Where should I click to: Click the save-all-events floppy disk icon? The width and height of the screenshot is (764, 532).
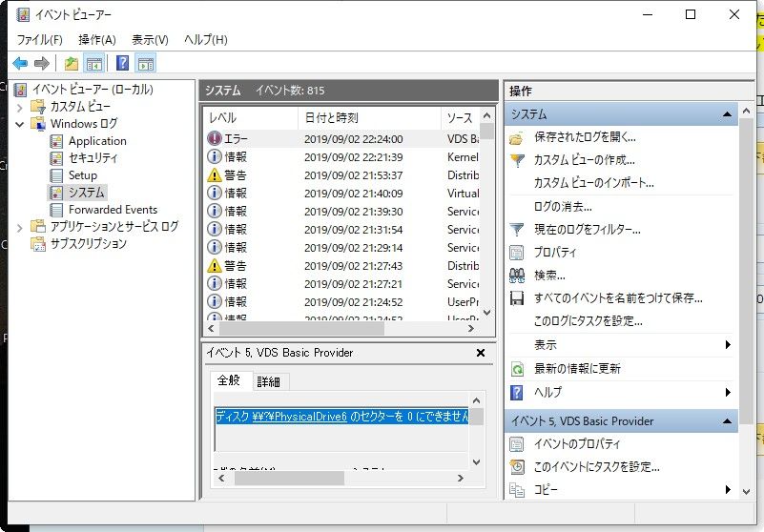tap(516, 298)
